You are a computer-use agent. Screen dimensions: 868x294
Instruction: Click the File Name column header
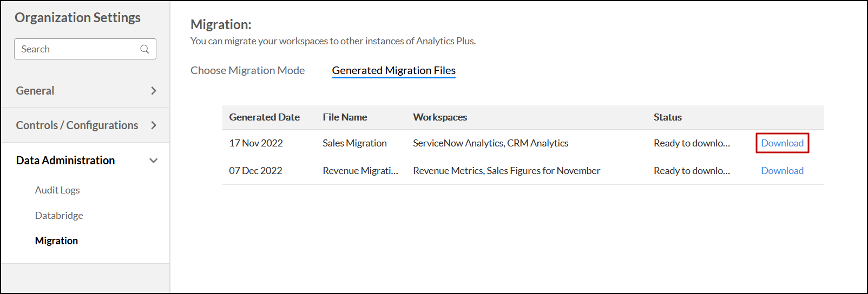[x=345, y=117]
